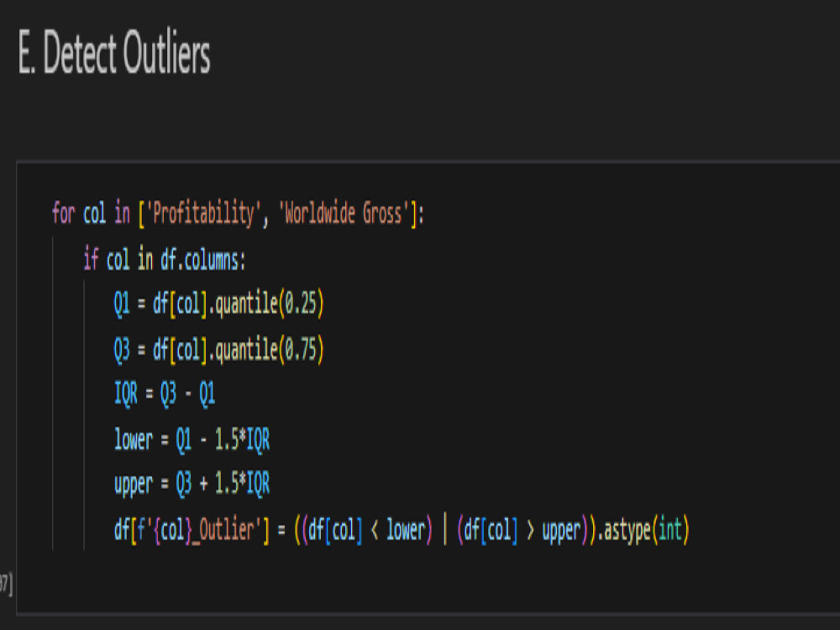Click the 'Worldwide Gross' string literal
Image resolution: width=840 pixels, height=630 pixels.
pos(344,213)
